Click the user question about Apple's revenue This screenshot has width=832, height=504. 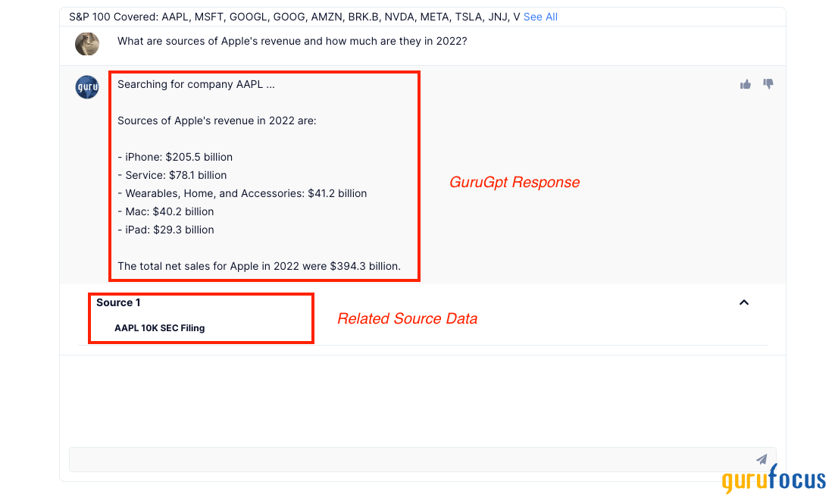292,42
